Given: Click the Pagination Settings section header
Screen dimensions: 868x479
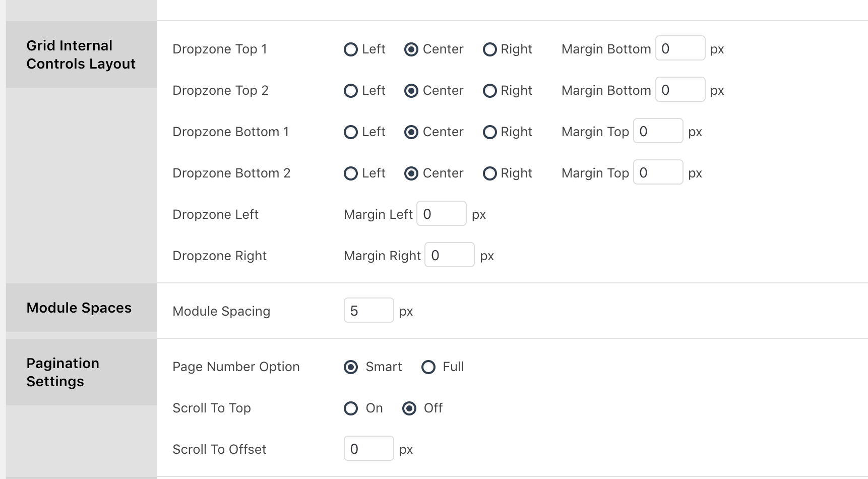Looking at the screenshot, I should tap(63, 372).
